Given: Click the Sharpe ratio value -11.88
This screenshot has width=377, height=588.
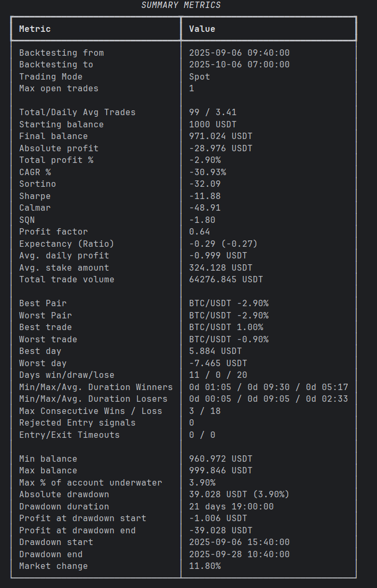Looking at the screenshot, I should 205,196.
